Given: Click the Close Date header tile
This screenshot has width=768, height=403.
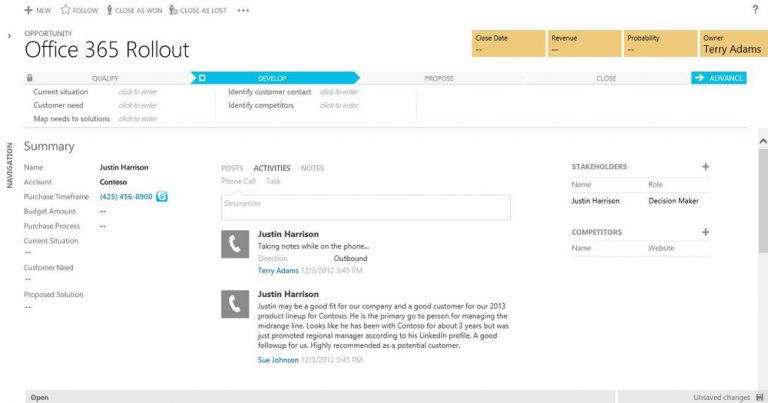Looking at the screenshot, I should click(508, 44).
